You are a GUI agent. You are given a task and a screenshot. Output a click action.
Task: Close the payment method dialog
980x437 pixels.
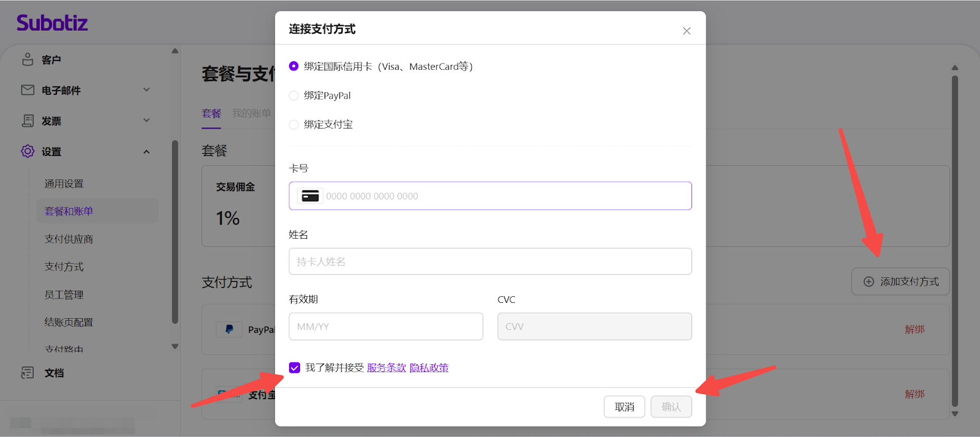pyautogui.click(x=687, y=31)
